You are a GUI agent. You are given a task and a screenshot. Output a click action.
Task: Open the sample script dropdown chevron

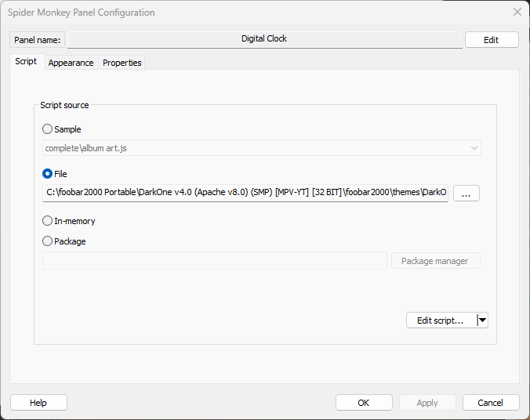pyautogui.click(x=474, y=148)
